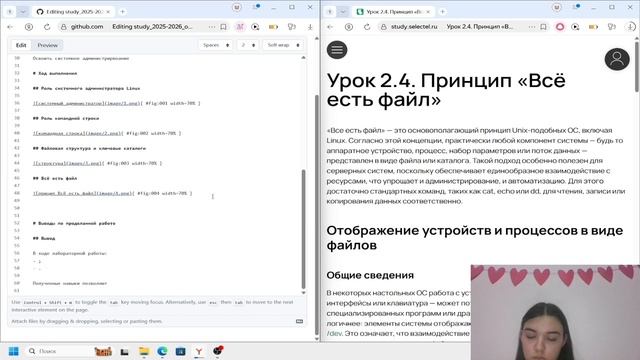Click the lock icon next to github.com

63,27
